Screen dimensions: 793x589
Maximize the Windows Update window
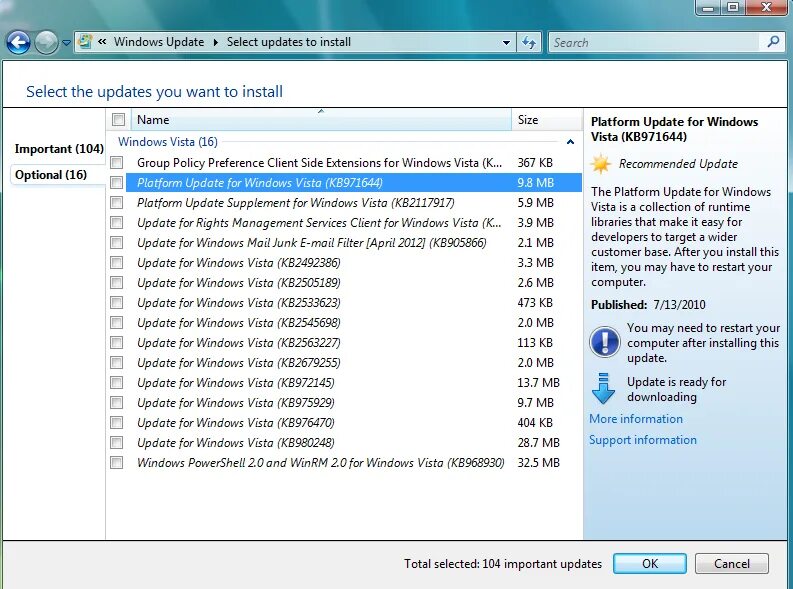(x=733, y=7)
